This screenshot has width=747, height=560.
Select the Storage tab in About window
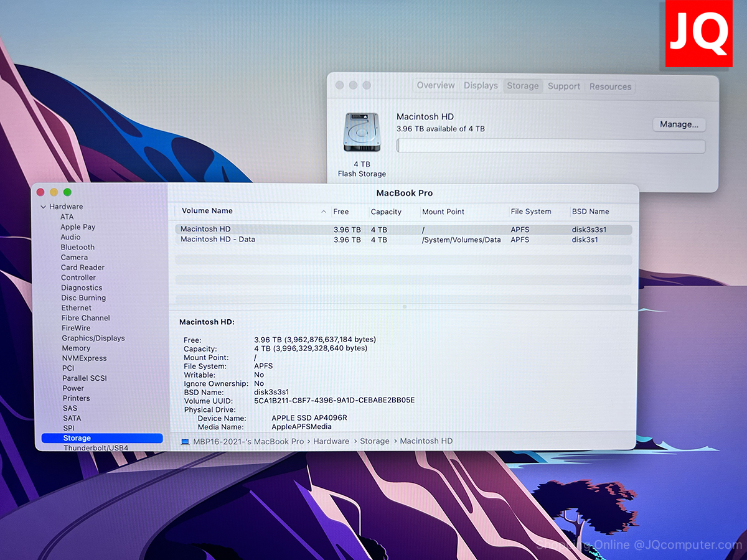click(523, 86)
